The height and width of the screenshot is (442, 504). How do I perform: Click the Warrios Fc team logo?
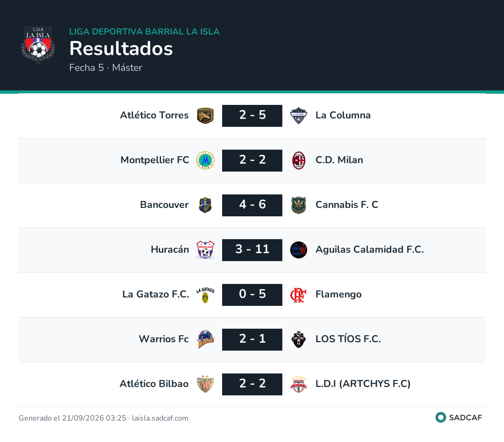(x=205, y=339)
